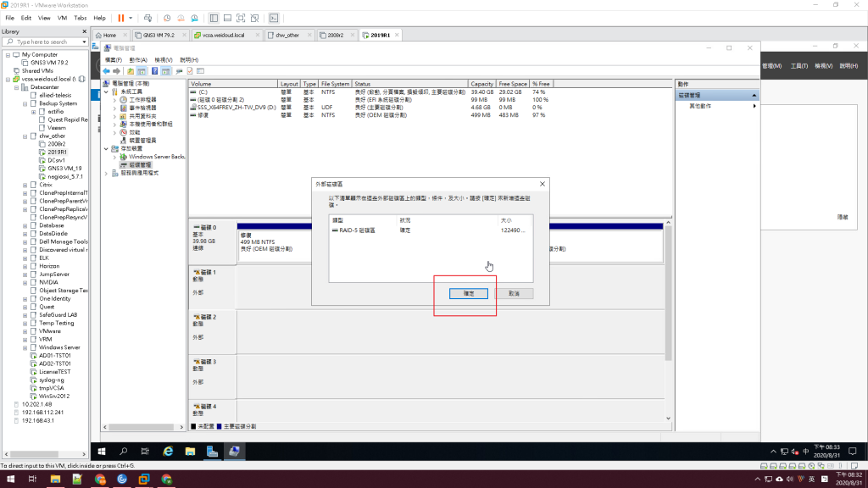
Task: Expand the Citrix folder
Action: tap(25, 185)
